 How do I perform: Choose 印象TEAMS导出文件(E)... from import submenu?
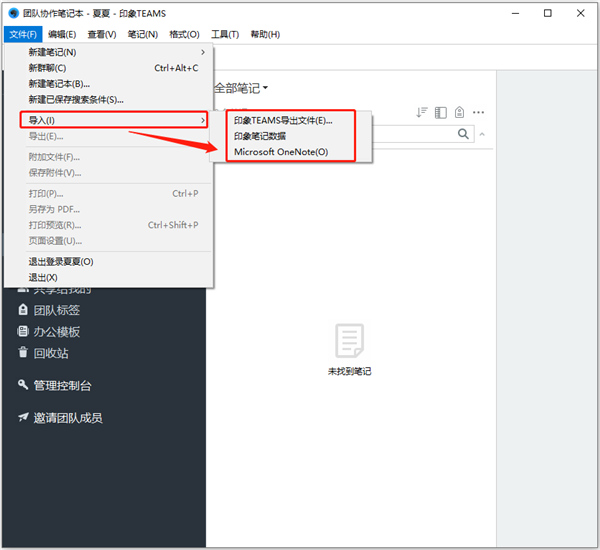point(283,120)
